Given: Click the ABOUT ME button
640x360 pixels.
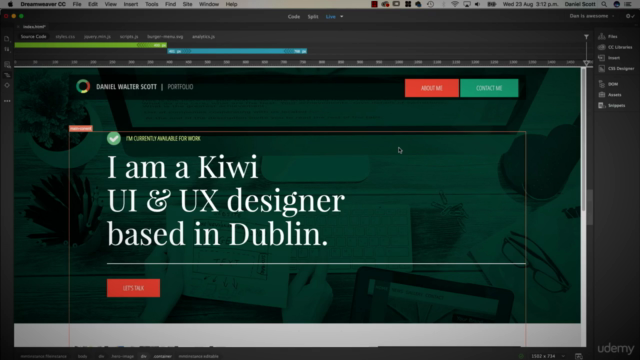Looking at the screenshot, I should pos(432,88).
